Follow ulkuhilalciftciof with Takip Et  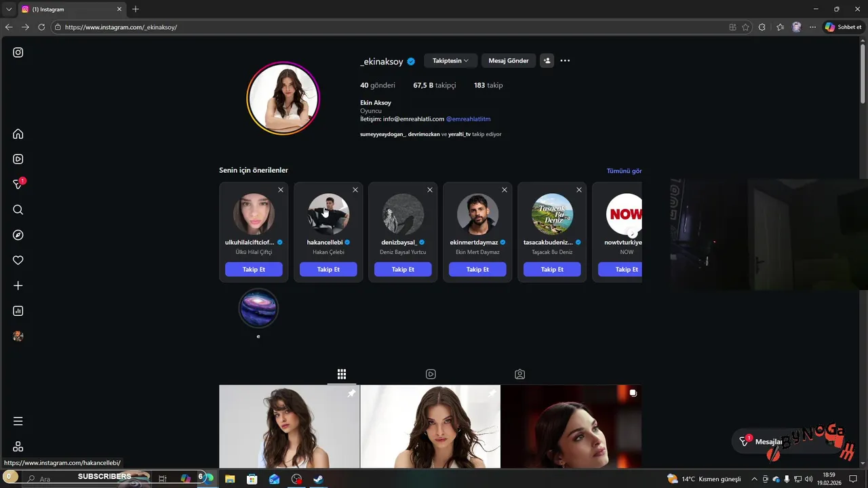click(x=254, y=269)
